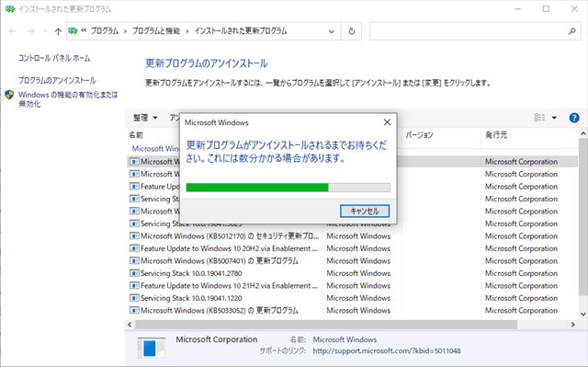Select Microsoft Windows (KB5007401) の 更新プログラム
This screenshot has width=588, height=367.
(x=353, y=261)
